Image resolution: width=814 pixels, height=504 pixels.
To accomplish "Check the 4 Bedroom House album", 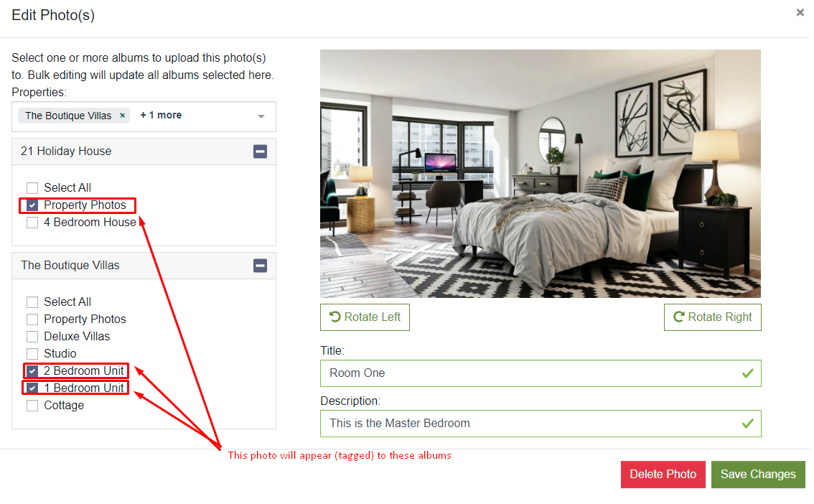I will (x=32, y=223).
